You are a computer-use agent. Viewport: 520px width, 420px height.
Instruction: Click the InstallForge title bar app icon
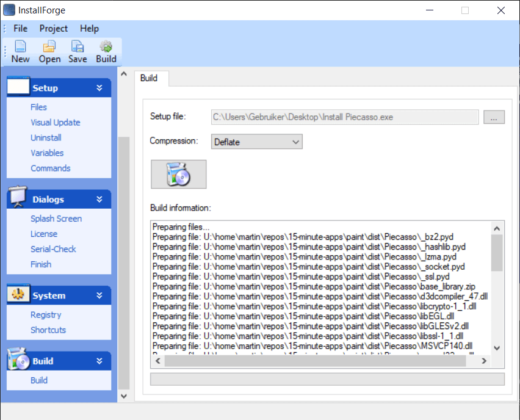click(9, 10)
